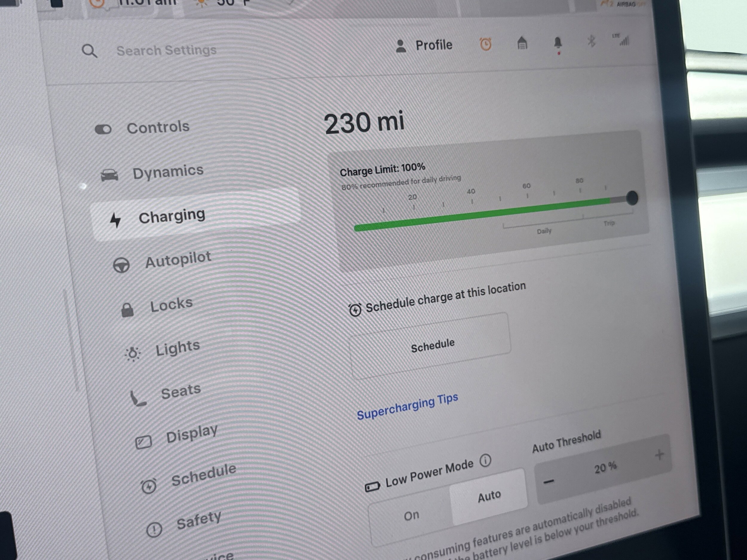Set Low Power Mode to Auto
The width and height of the screenshot is (747, 560).
click(489, 497)
